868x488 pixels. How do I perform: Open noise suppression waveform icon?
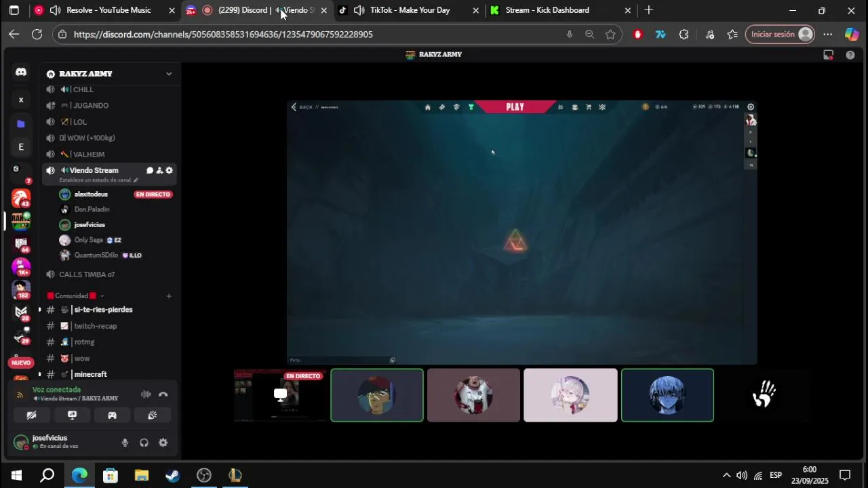146,394
